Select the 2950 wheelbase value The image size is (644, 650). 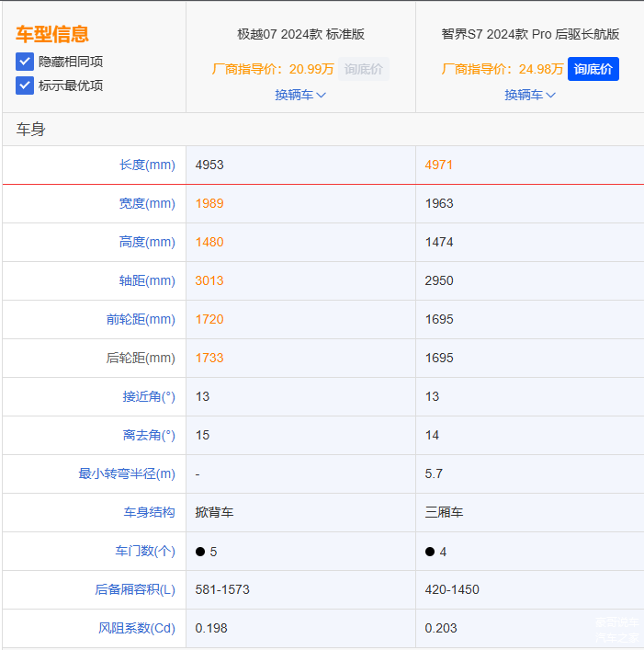pyautogui.click(x=439, y=280)
